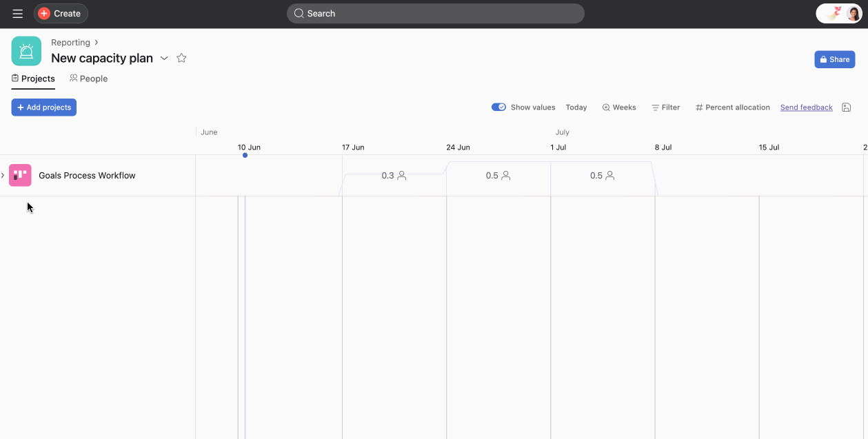868x439 pixels.
Task: Select the pink Goals Process Workflow board icon
Action: point(20,175)
